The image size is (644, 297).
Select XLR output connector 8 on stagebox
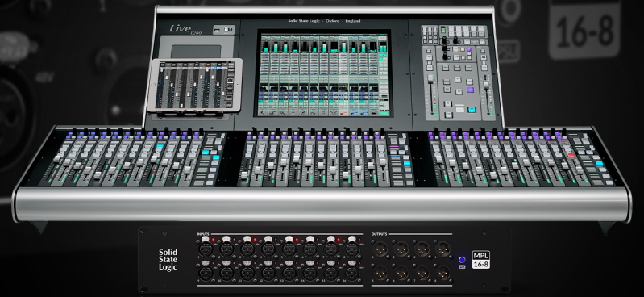pos(442,273)
